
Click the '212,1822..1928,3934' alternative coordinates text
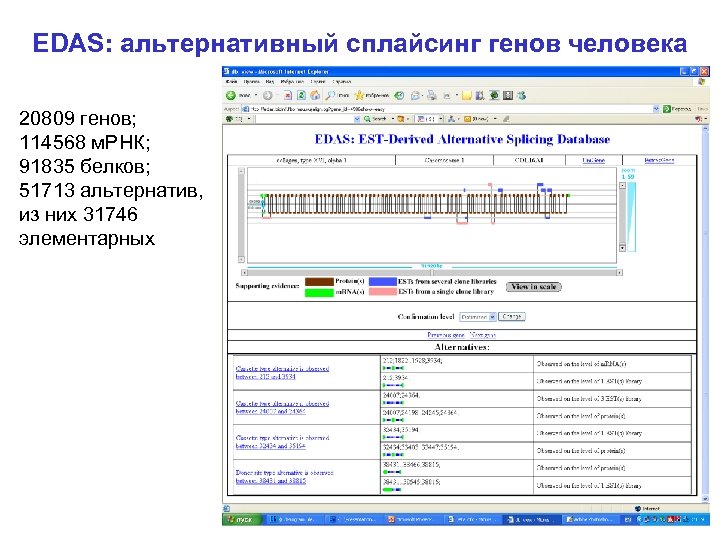[412, 361]
